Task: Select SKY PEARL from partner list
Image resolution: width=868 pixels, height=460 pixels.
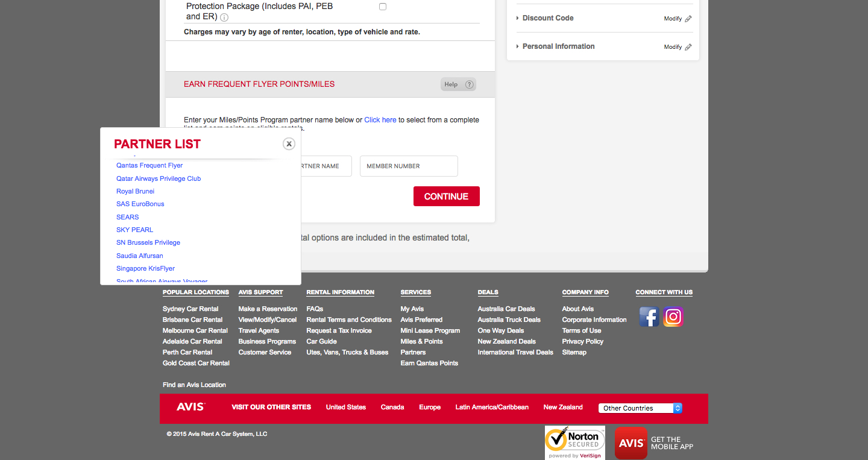Action: (135, 230)
